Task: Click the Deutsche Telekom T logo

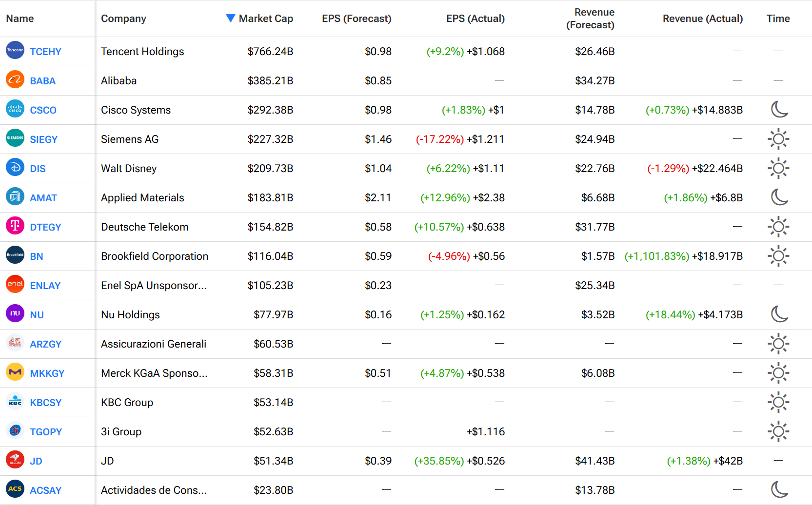Action: [x=15, y=226]
